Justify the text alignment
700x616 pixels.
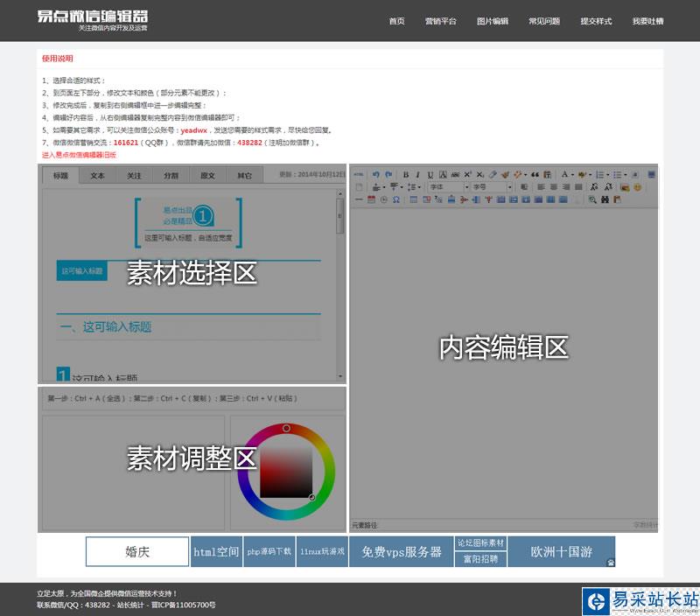(x=578, y=187)
